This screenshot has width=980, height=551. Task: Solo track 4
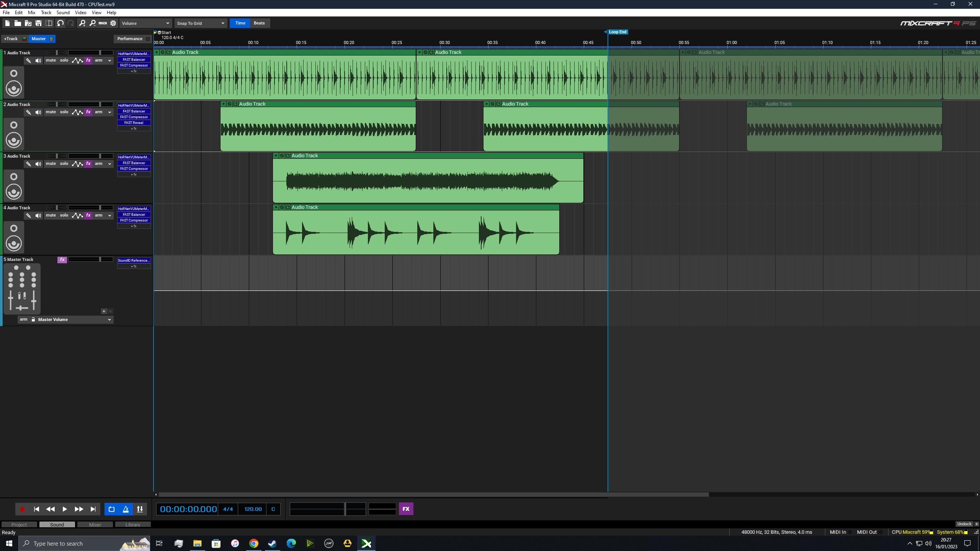click(64, 215)
